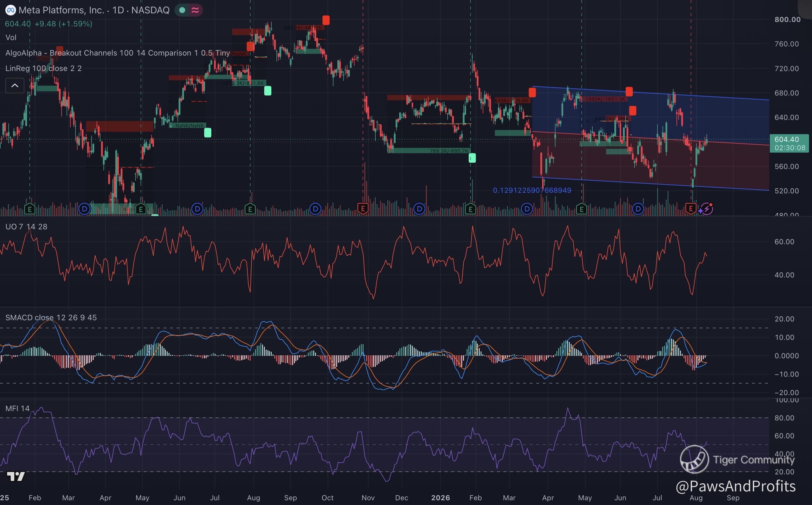The height and width of the screenshot is (505, 812).
Task: Tap the green breakout signal square at June 2025
Action: [x=207, y=132]
